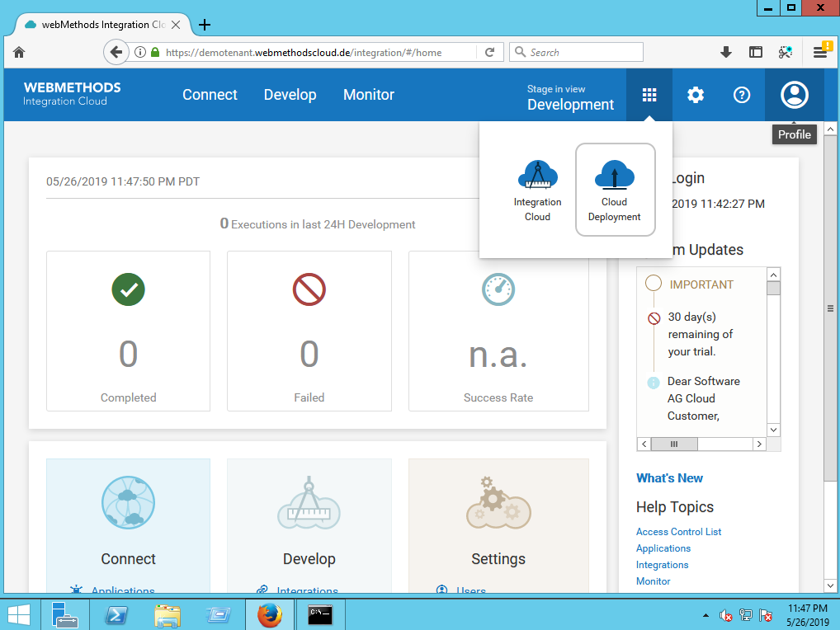Open the Connect menu in header

coord(210,95)
